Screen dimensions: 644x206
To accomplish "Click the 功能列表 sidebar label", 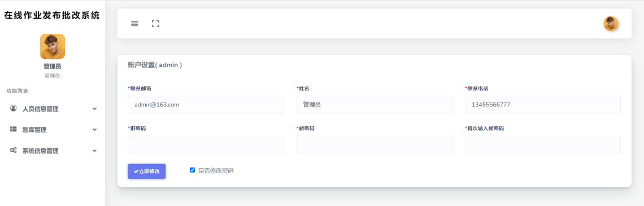I will 18,91.
